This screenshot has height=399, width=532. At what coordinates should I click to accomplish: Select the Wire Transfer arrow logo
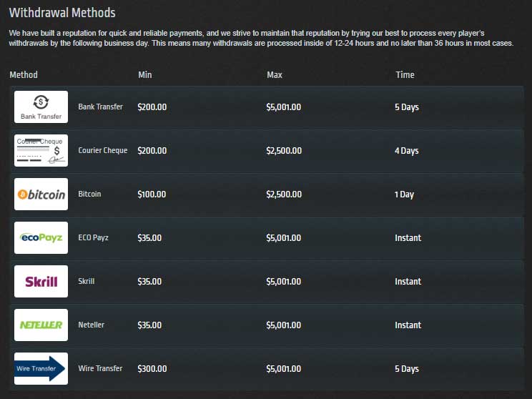(41, 369)
